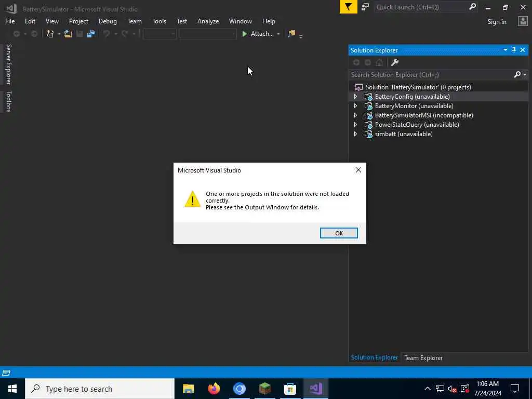The image size is (532, 399).
Task: Open the New Project dropdown arrow
Action: 59,34
